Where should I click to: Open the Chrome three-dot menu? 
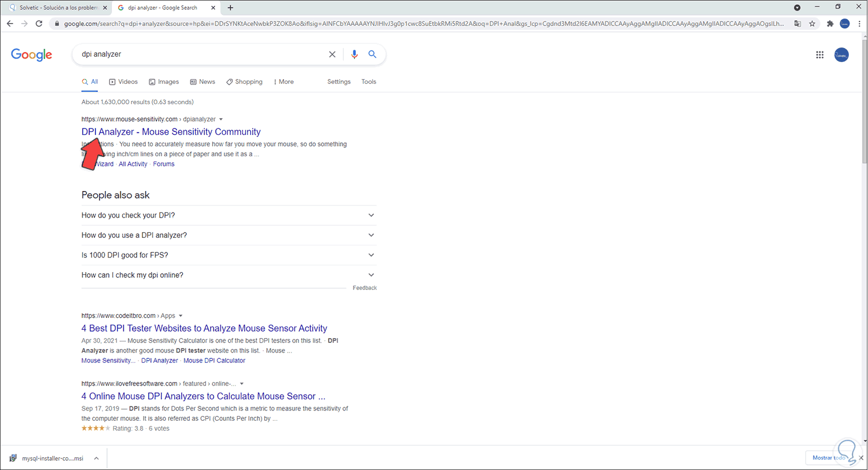click(x=858, y=24)
